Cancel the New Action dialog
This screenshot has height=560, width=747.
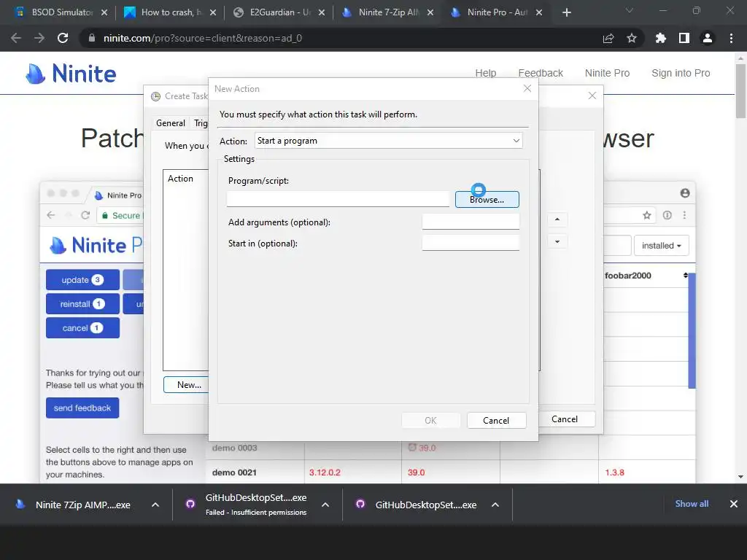(496, 421)
